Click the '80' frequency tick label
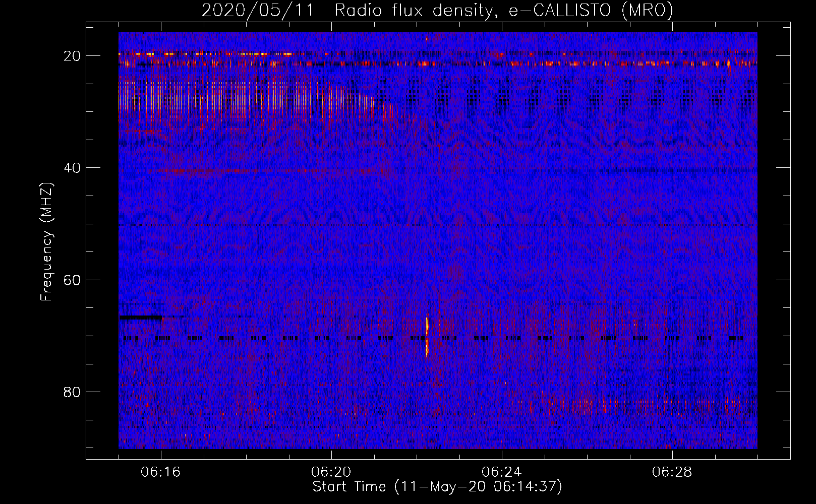The width and height of the screenshot is (816, 504). [x=72, y=392]
